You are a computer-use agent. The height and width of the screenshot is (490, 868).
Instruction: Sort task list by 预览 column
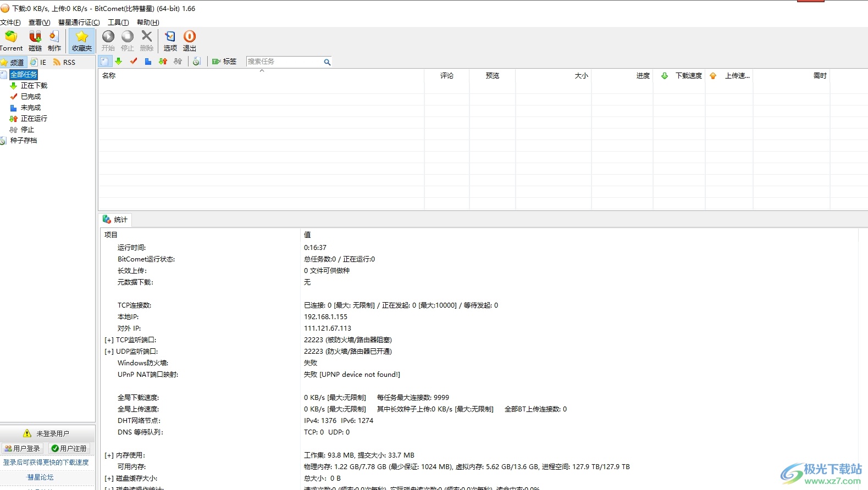pyautogui.click(x=493, y=76)
